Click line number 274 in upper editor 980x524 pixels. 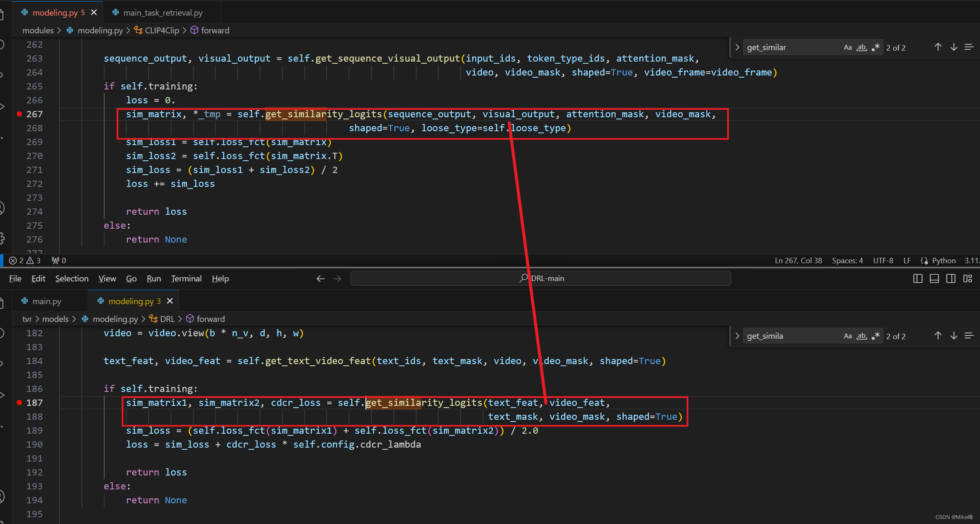click(34, 211)
